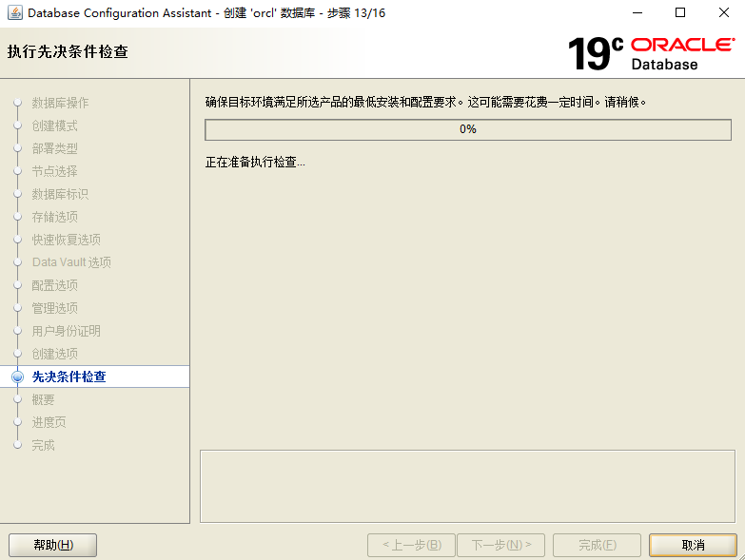Click the empty message text area
Screen dimensions: 745x560
[x=466, y=486]
